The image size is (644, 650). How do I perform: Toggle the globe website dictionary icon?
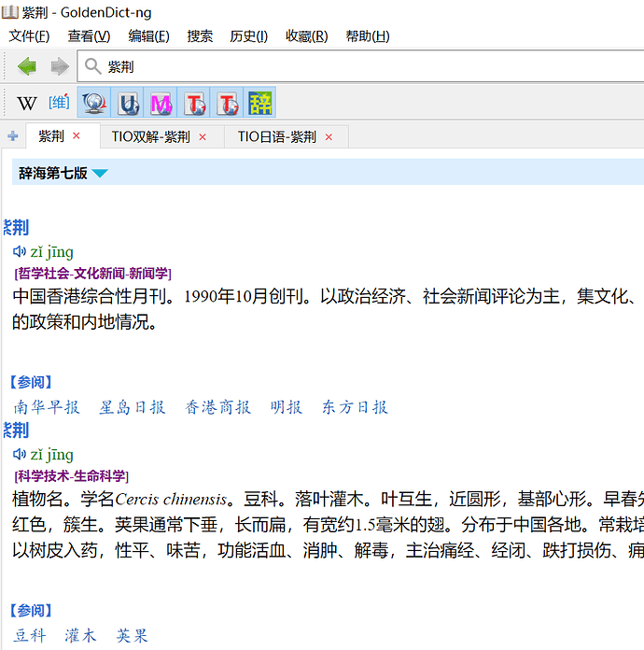(x=94, y=103)
